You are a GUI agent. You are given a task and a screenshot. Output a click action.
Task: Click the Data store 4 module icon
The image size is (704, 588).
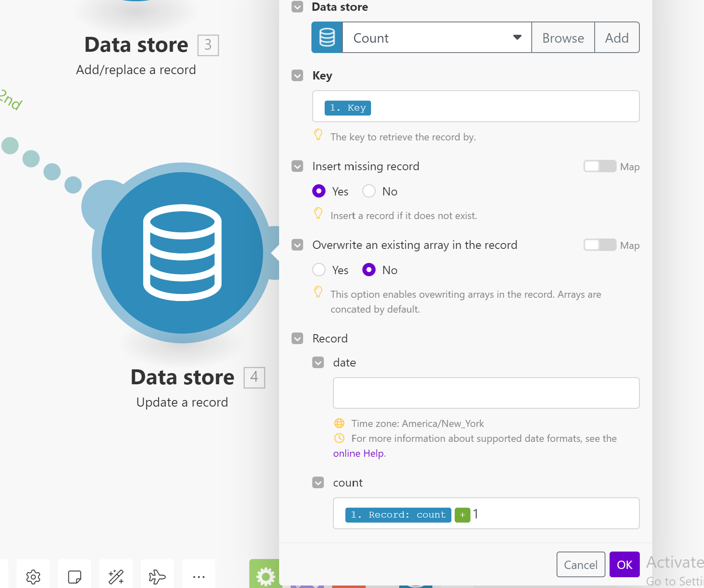tap(182, 253)
